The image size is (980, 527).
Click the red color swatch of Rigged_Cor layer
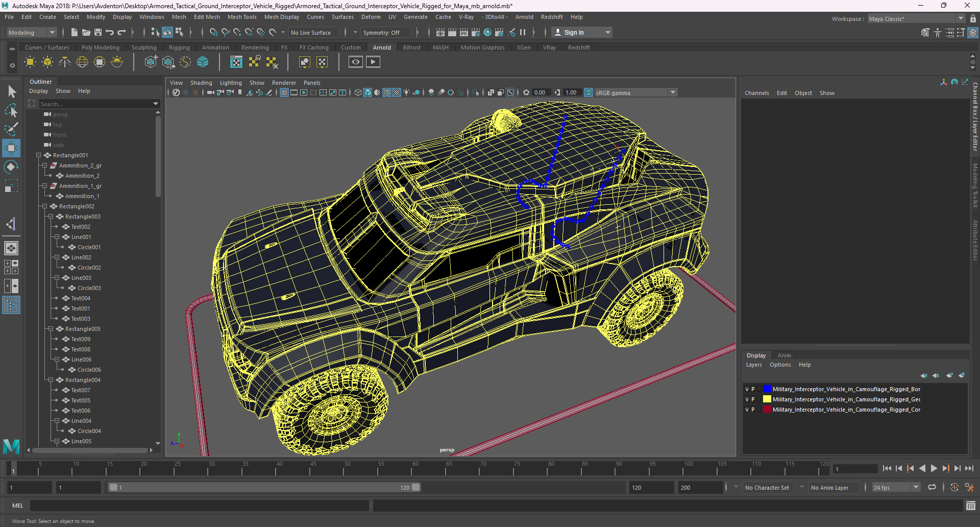pos(767,410)
